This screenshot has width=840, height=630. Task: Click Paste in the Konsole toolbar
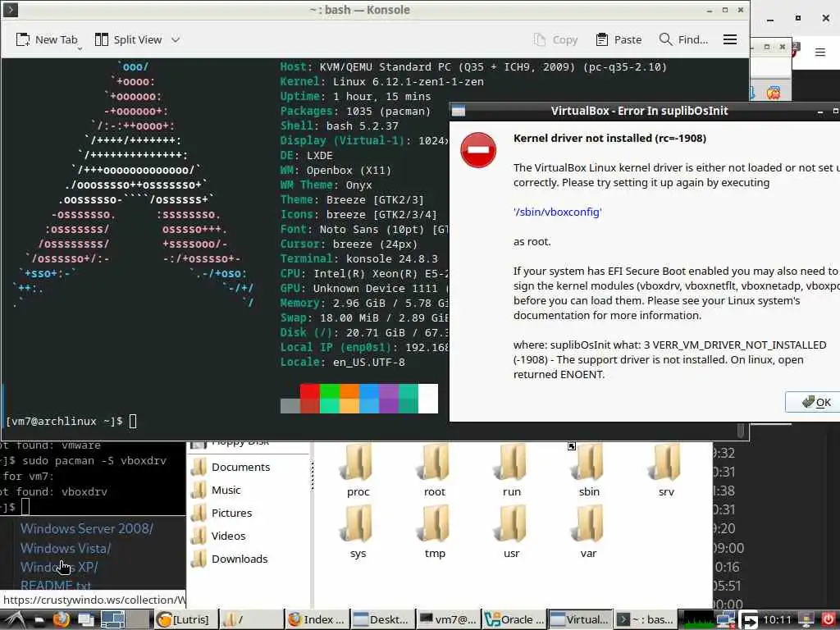[619, 39]
